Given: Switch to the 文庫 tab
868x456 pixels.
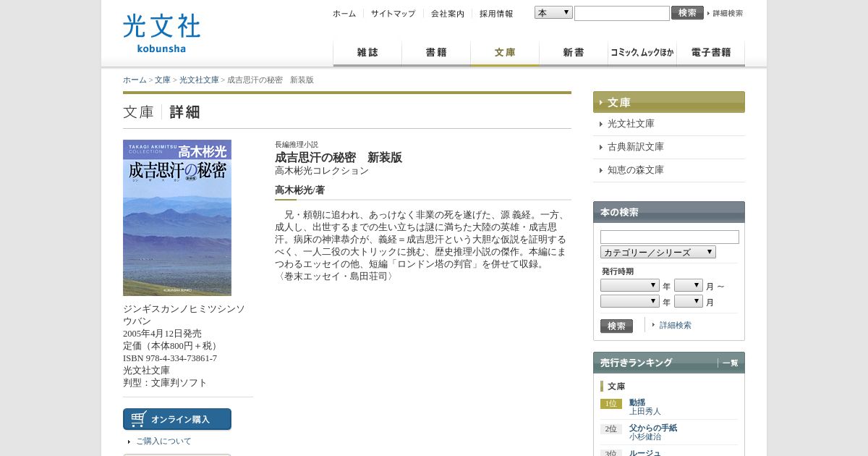Looking at the screenshot, I should click(505, 54).
